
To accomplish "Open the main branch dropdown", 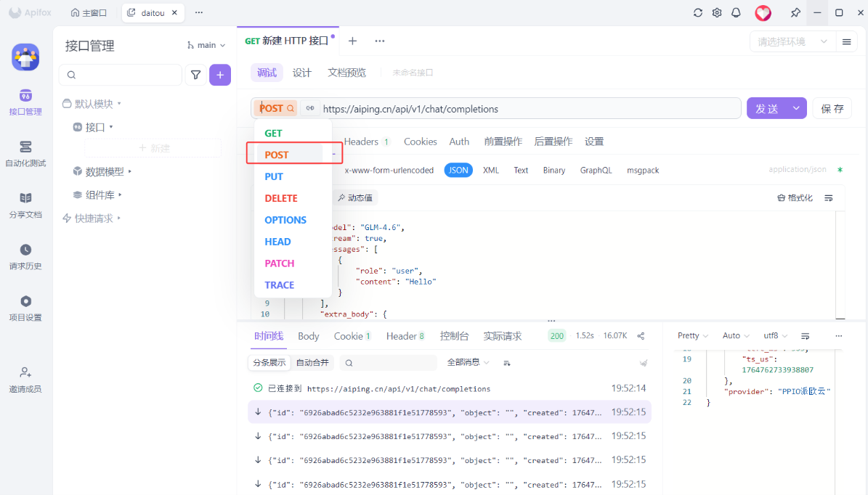I will coord(206,45).
